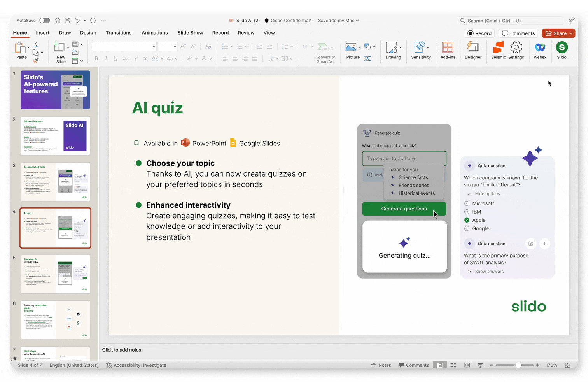Open the more options ellipsis in title bar
Image resolution: width=588 pixels, height=382 pixels.
103,20
